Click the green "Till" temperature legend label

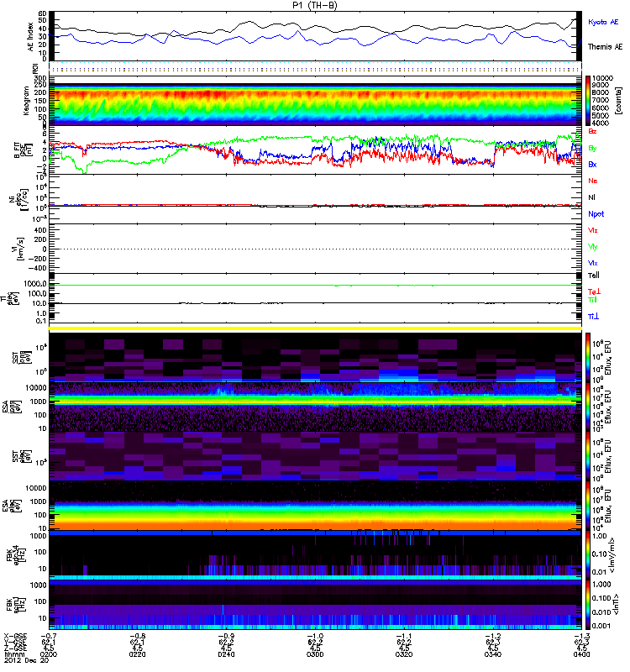(x=592, y=300)
